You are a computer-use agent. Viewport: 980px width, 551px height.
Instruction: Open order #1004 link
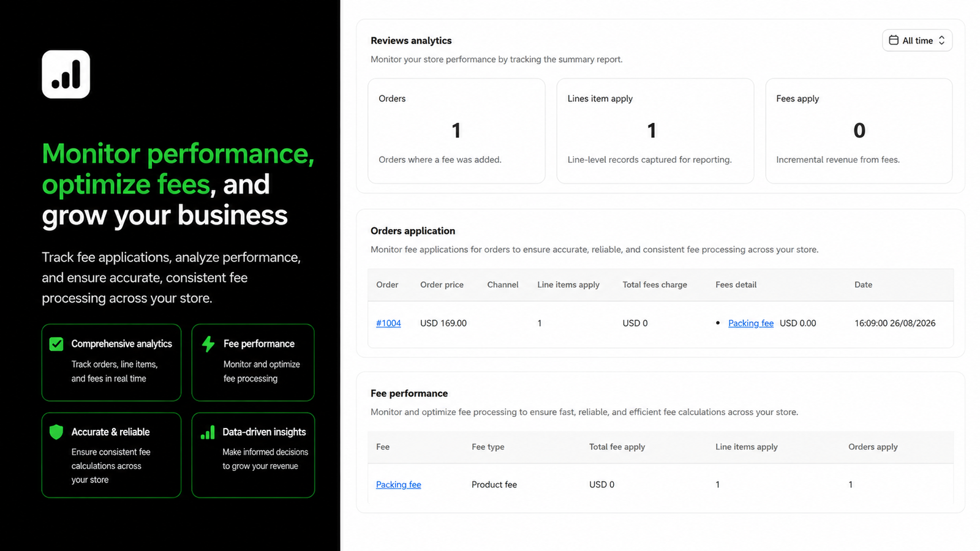tap(388, 323)
